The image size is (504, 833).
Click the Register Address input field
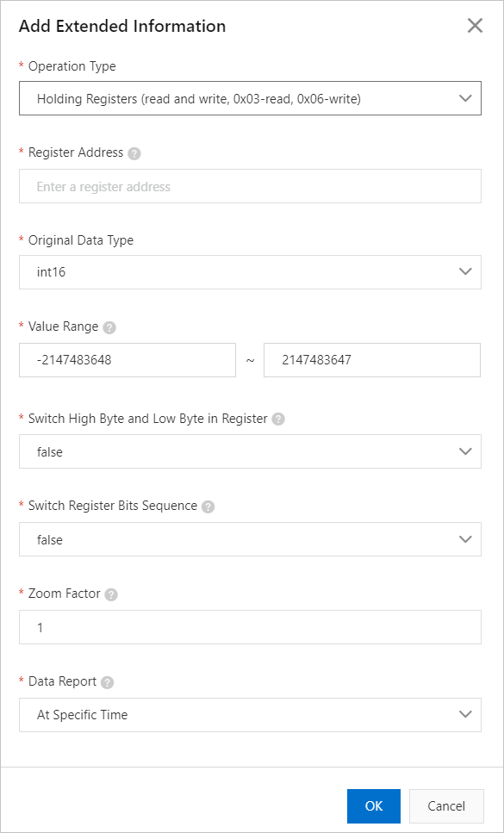tap(250, 186)
